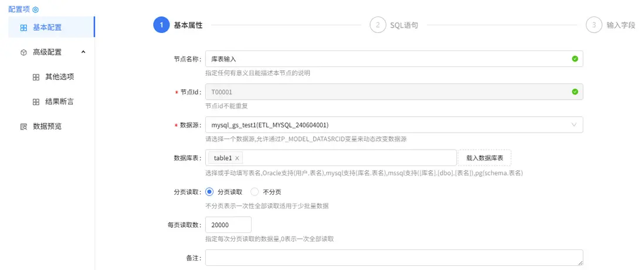
Task: Select the 不分页 radio option
Action: tap(255, 191)
